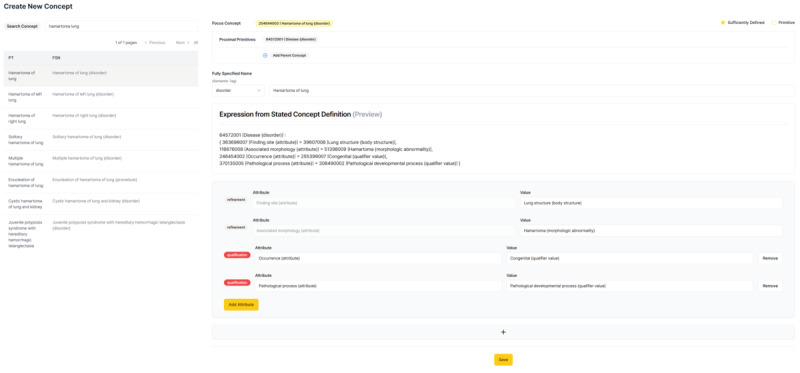Viewport: 800px width, 373px height.
Task: Click the Search Concept label
Action: [x=22, y=26]
